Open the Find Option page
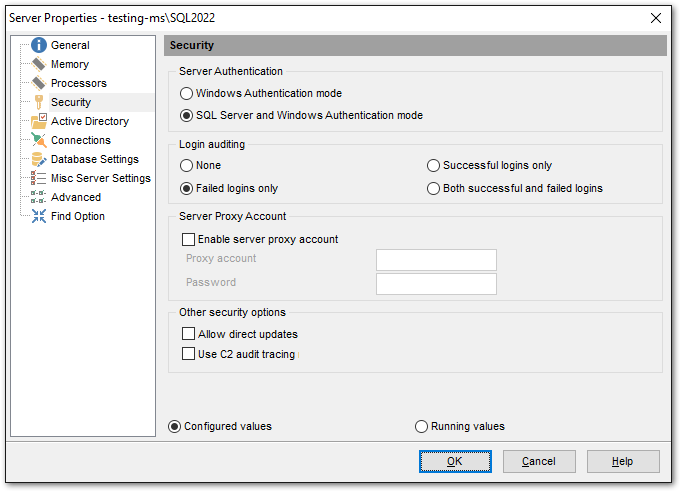 pyautogui.click(x=78, y=216)
